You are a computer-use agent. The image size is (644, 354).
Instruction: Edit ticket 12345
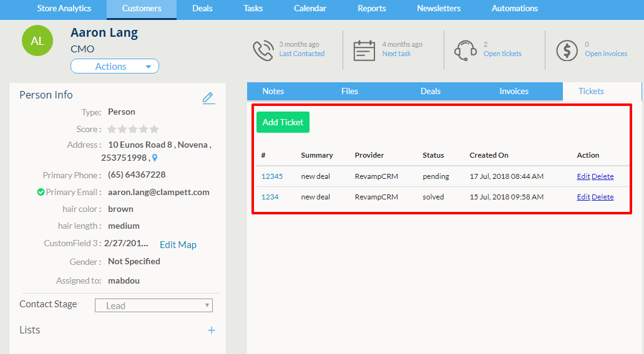coord(583,176)
